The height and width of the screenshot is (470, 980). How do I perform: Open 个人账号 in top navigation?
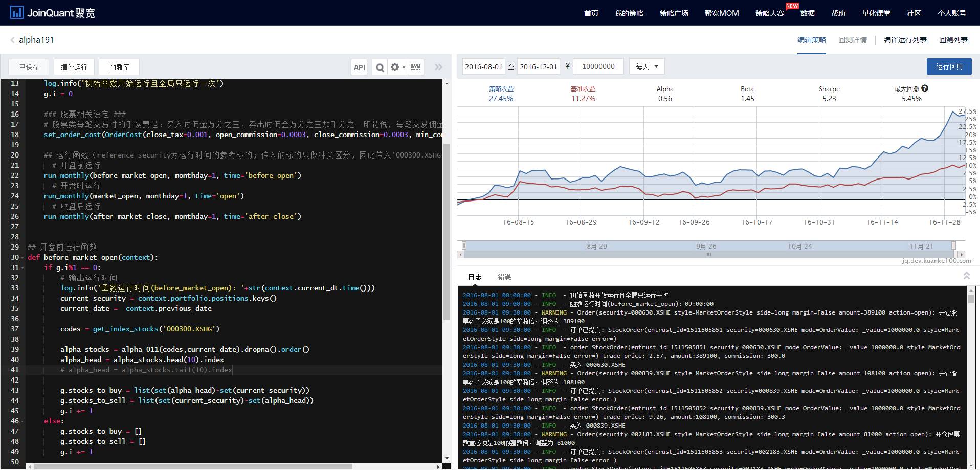tap(951, 13)
